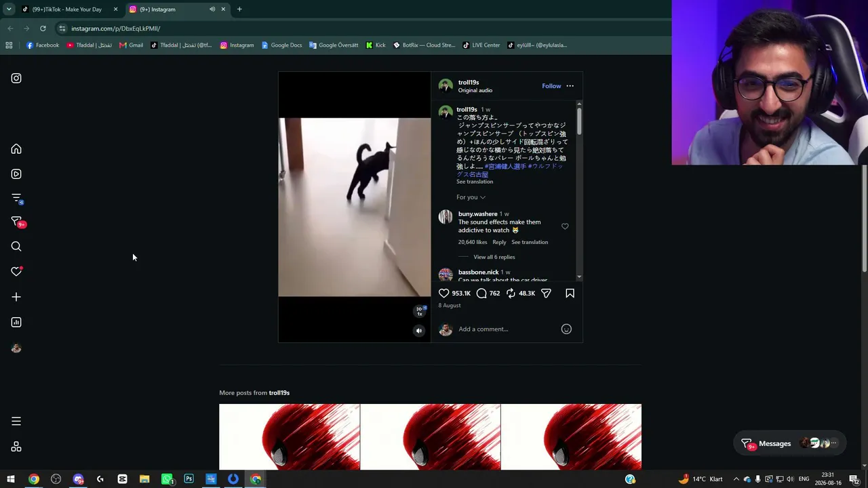
Task: Open CapCut from the taskbar
Action: click(122, 479)
